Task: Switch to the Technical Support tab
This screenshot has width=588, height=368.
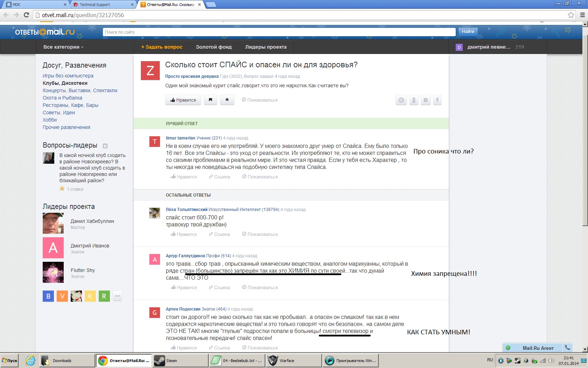Action: 101,5
